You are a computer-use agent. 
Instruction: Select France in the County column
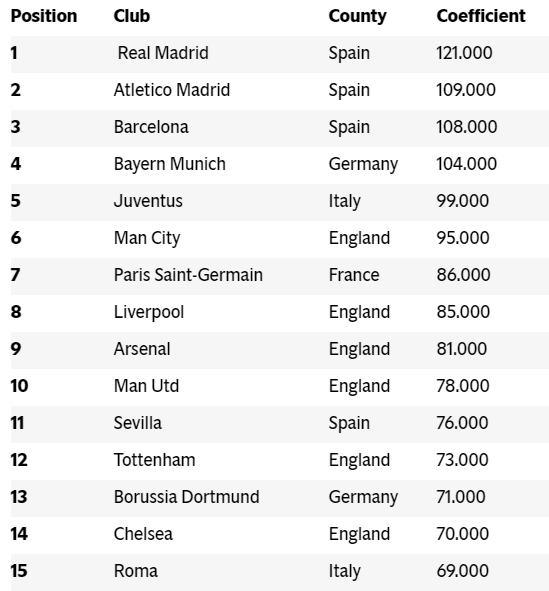(x=354, y=274)
